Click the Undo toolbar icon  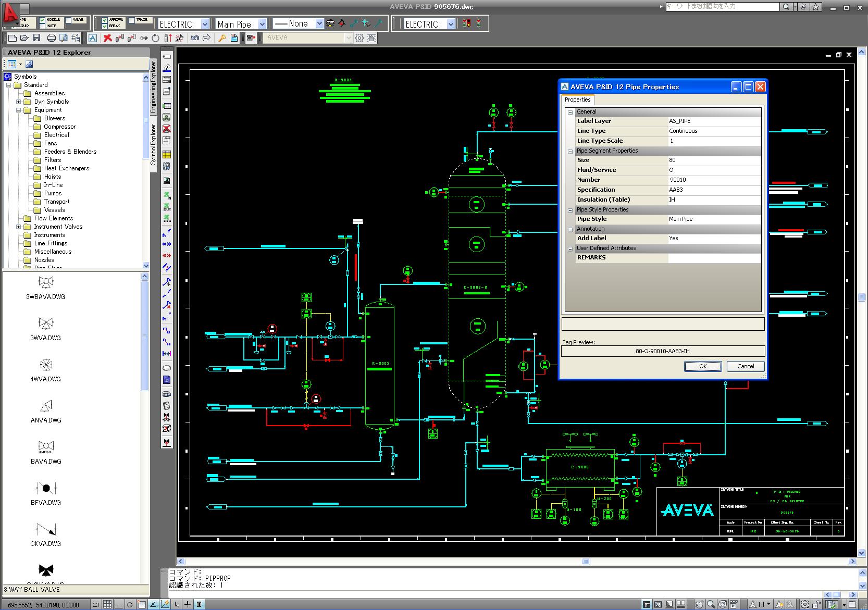coord(194,38)
